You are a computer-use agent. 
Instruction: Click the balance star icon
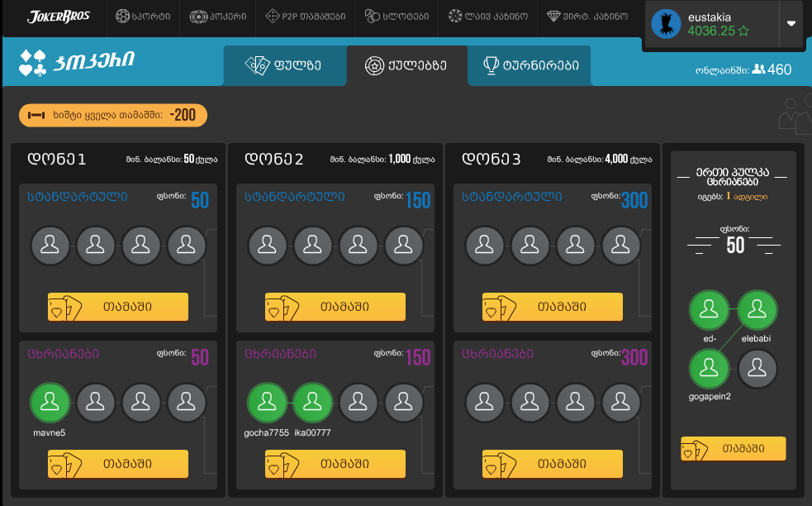(x=743, y=31)
